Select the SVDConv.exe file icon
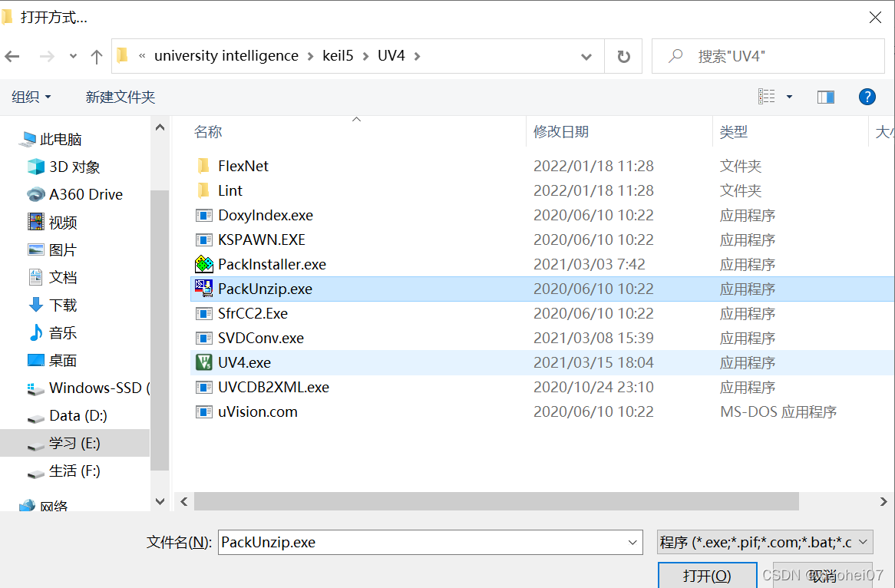This screenshot has width=895, height=588. (203, 338)
